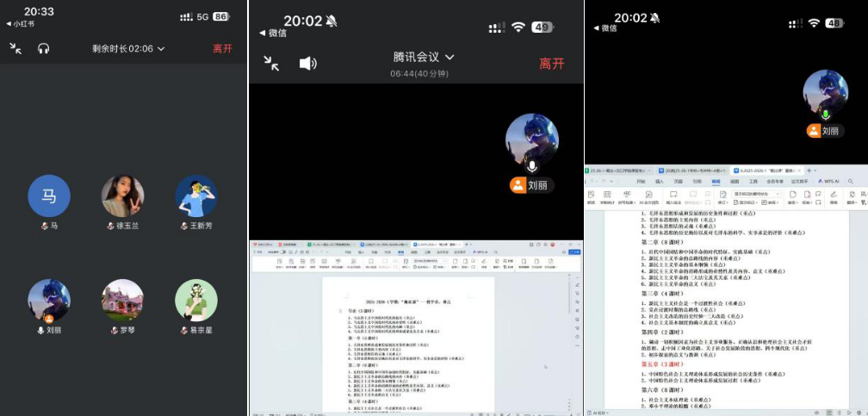The image size is (868, 416).
Task: Add new document tab with plus in right window
Action: pos(809,171)
